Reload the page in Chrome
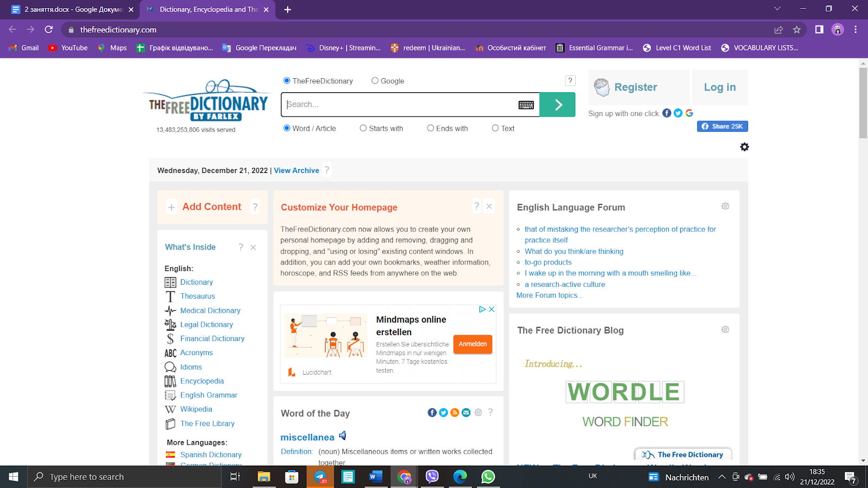 tap(49, 30)
